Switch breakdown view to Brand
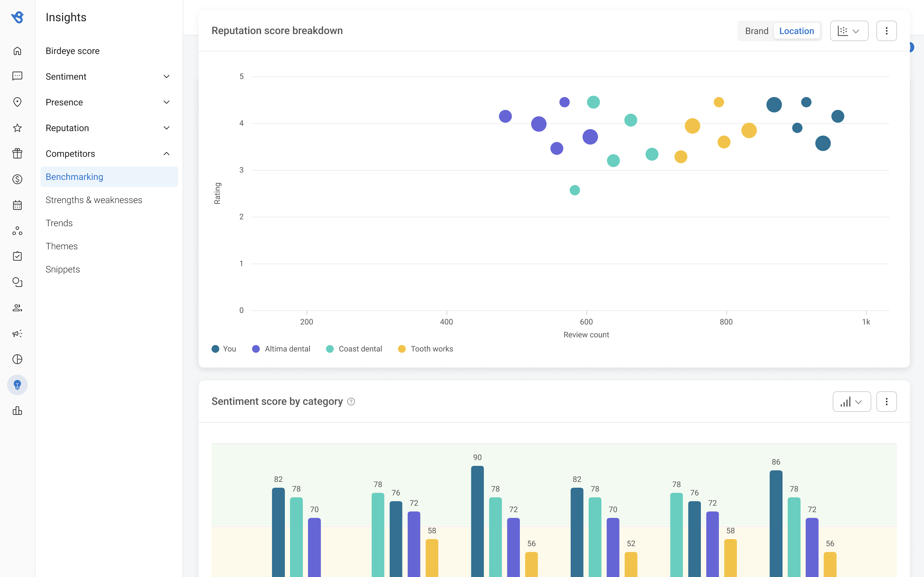The width and height of the screenshot is (924, 577). pos(756,31)
